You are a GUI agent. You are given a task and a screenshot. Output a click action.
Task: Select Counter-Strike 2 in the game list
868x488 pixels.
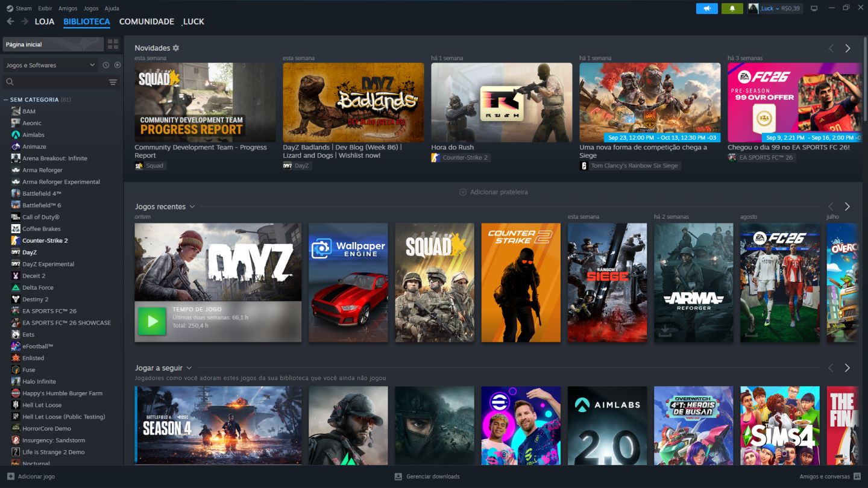[x=45, y=240]
